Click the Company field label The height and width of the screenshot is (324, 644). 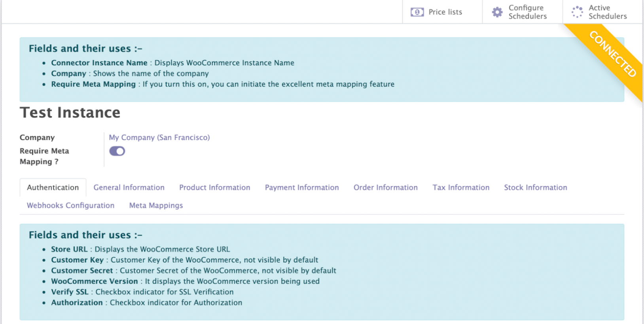(x=37, y=138)
